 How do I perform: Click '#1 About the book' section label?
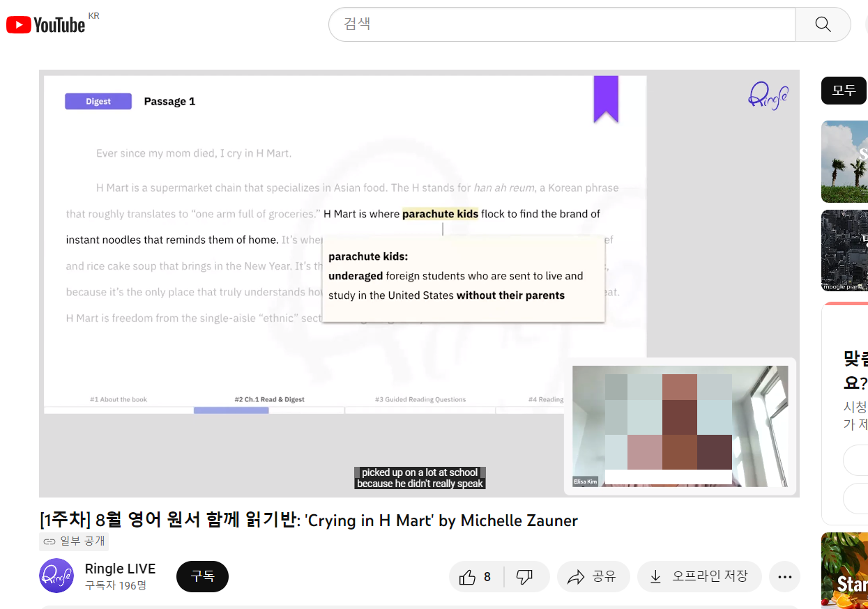[x=119, y=399]
